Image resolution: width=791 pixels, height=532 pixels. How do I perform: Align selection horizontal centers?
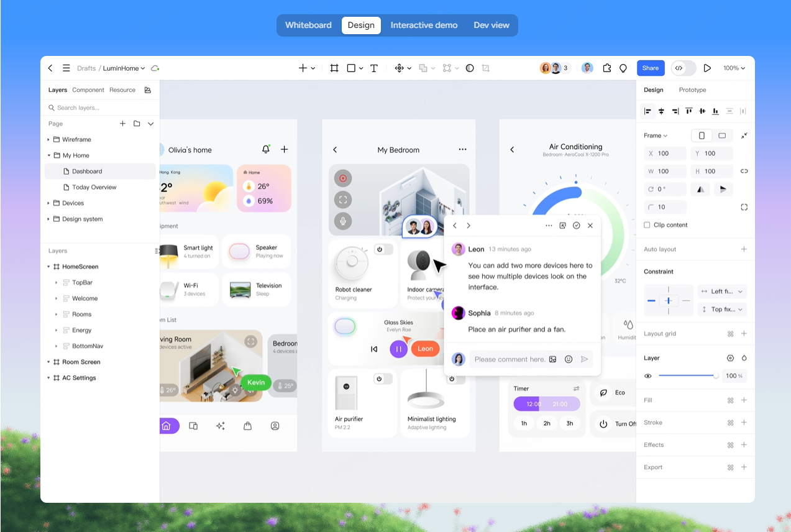[662, 111]
